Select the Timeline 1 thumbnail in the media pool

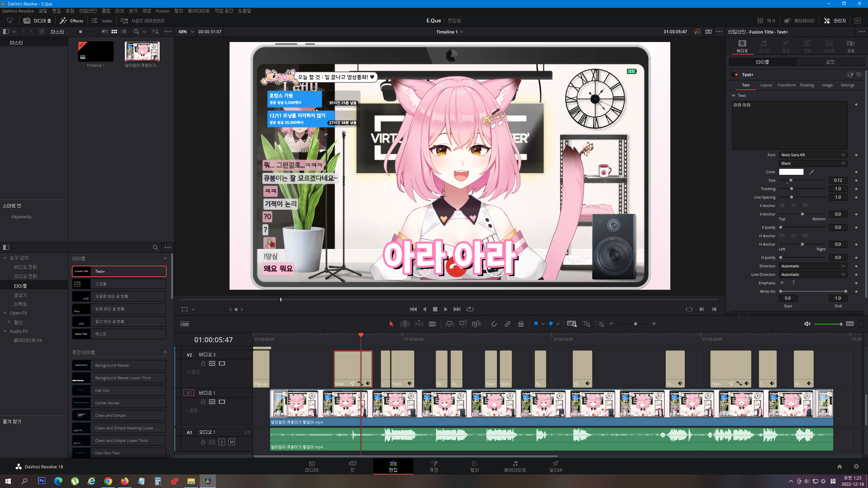96,52
